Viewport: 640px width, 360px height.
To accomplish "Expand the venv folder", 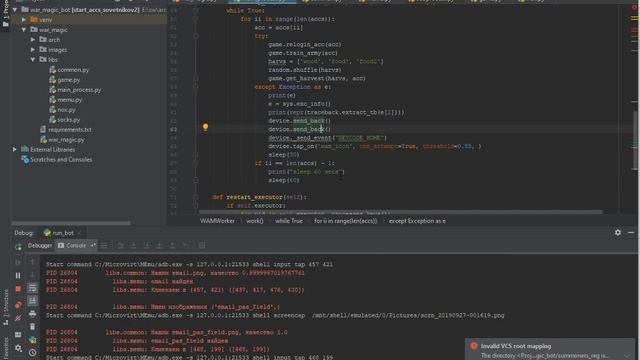I will click(x=24, y=20).
